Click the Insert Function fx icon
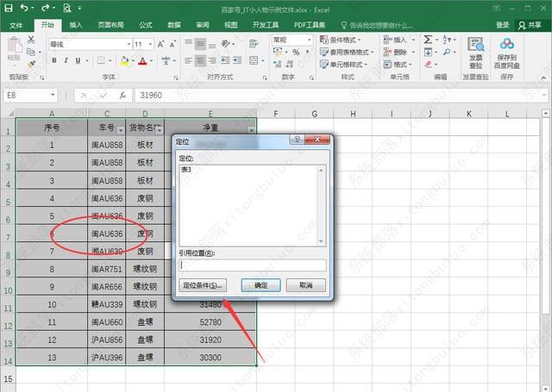 click(122, 96)
